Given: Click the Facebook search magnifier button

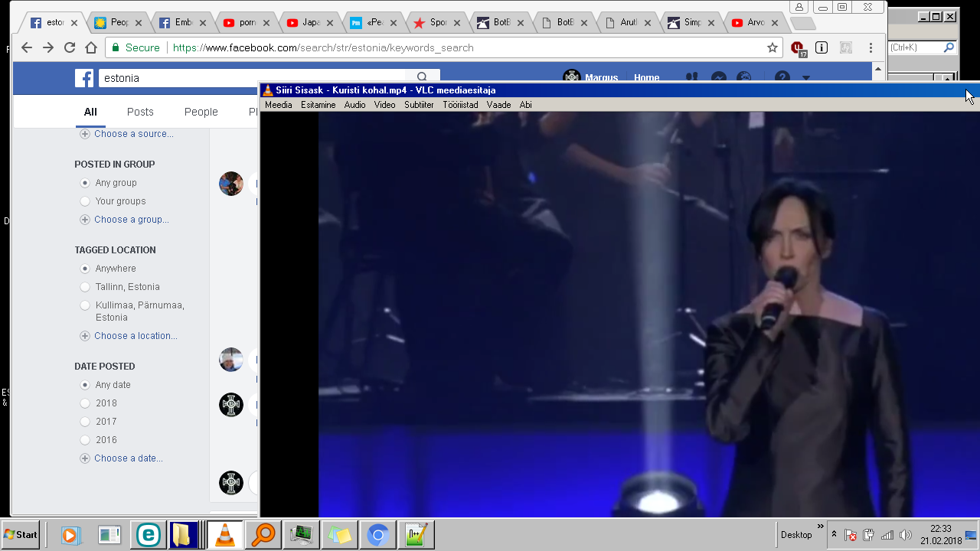Looking at the screenshot, I should click(422, 77).
